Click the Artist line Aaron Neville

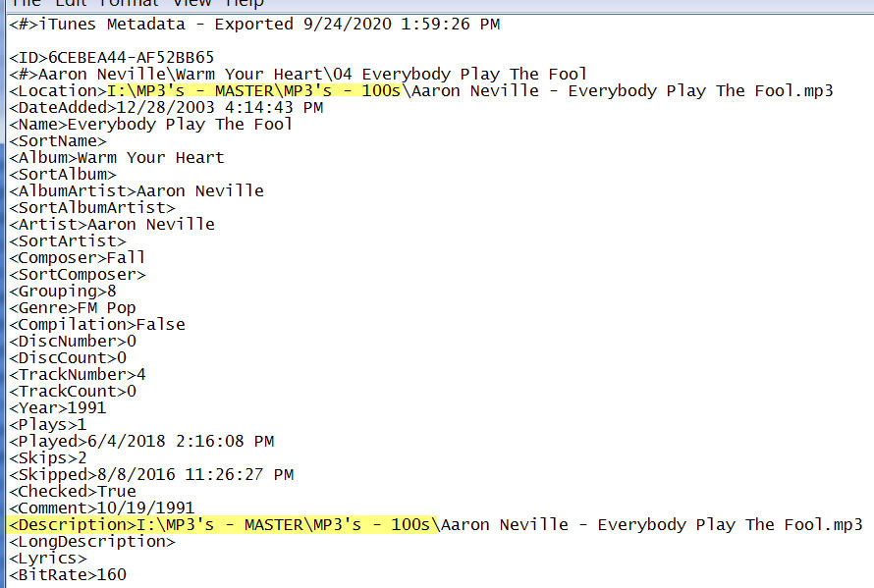click(112, 225)
